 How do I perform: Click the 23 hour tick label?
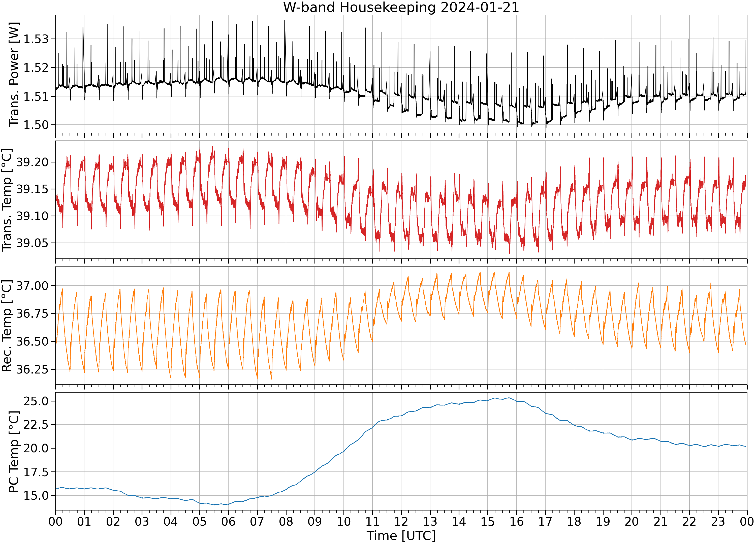[718, 521]
